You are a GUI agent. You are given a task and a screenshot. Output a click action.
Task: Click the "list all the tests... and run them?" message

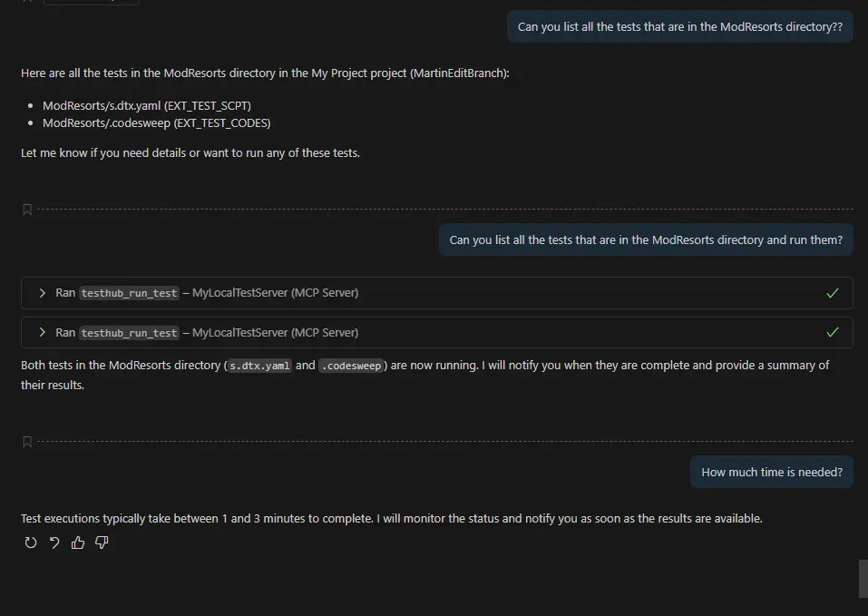tap(646, 240)
